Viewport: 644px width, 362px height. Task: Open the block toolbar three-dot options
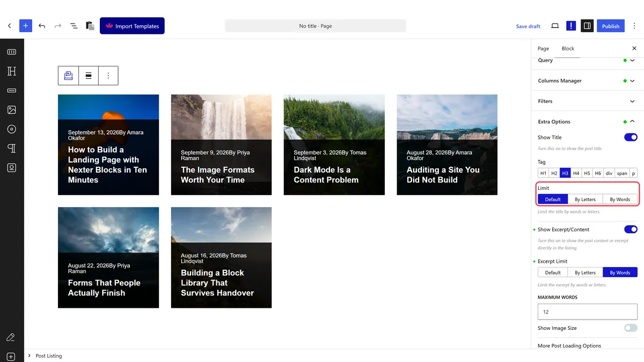108,76
